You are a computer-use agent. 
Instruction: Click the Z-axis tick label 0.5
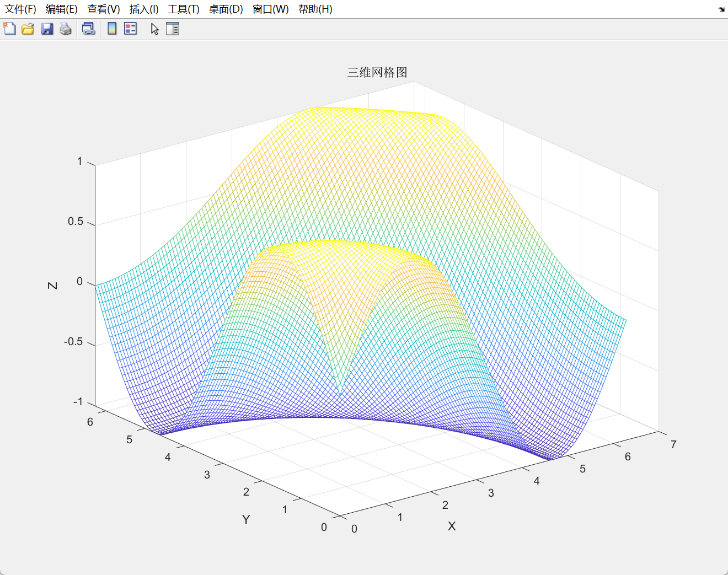click(76, 221)
